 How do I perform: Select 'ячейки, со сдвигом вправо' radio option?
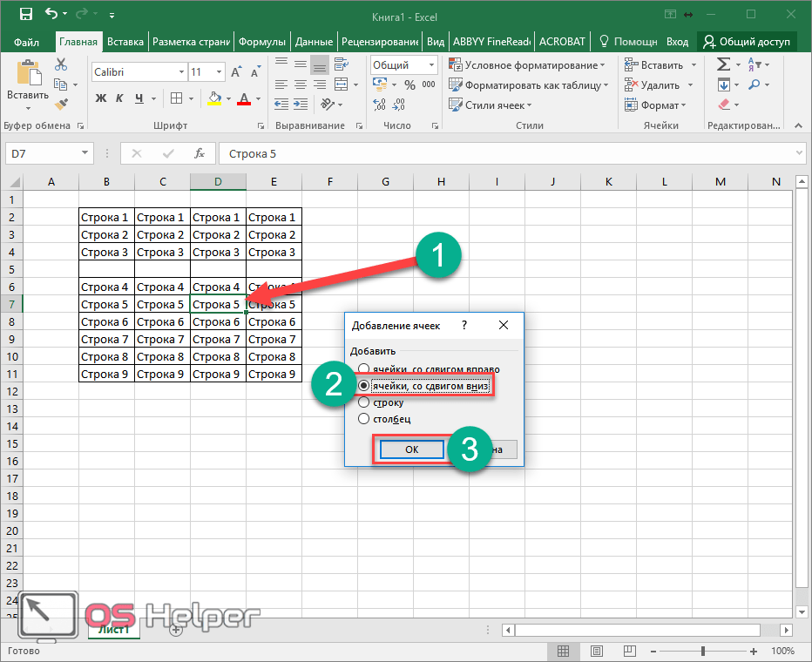pos(364,368)
